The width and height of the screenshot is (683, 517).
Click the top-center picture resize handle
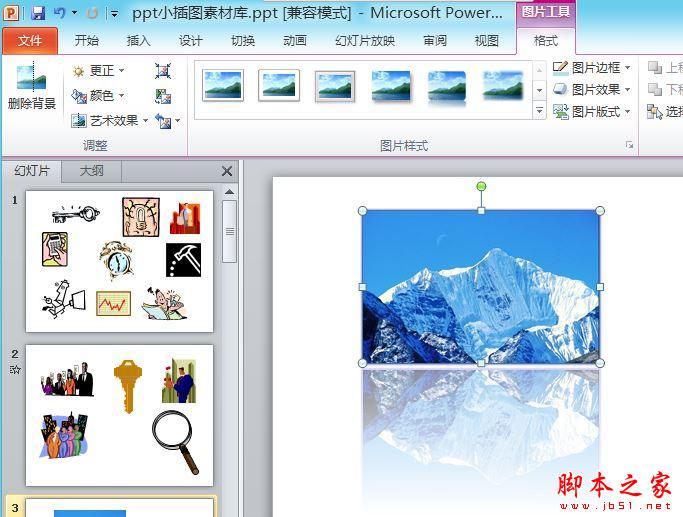click(481, 211)
